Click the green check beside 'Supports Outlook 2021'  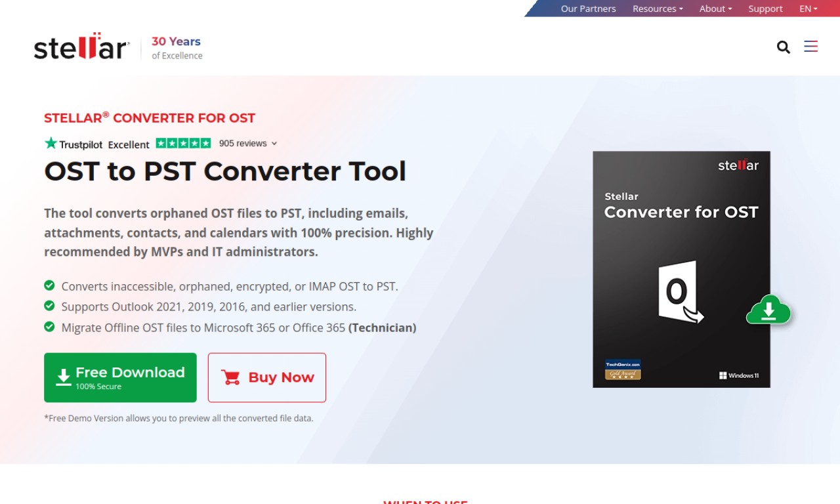click(x=49, y=306)
